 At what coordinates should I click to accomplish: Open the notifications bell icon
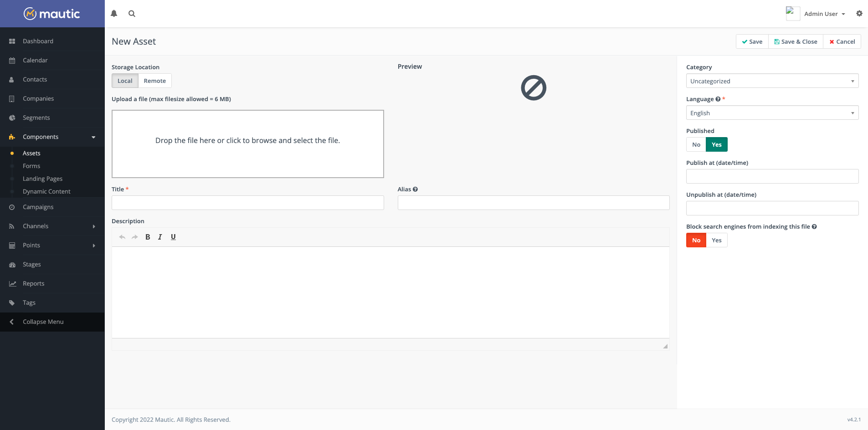[x=114, y=14]
